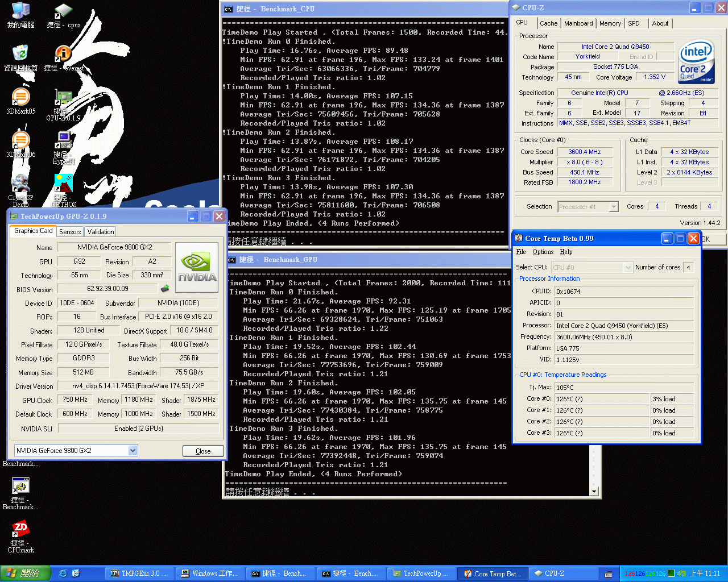Click the 62.92.39.00.09 BIOS version value
This screenshot has width=728, height=582.
[107, 289]
